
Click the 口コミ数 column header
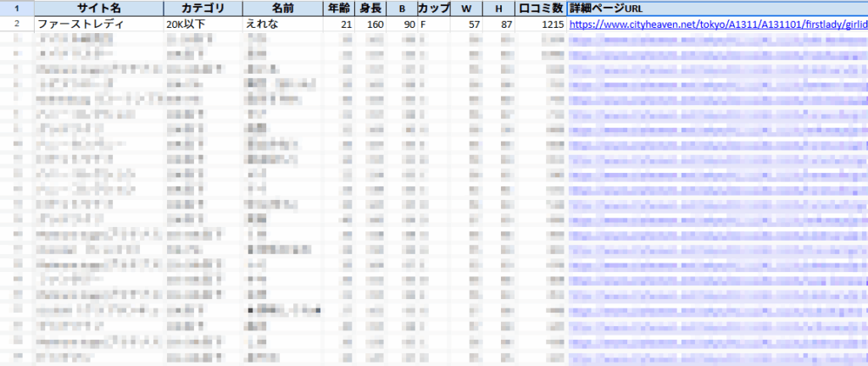point(541,8)
